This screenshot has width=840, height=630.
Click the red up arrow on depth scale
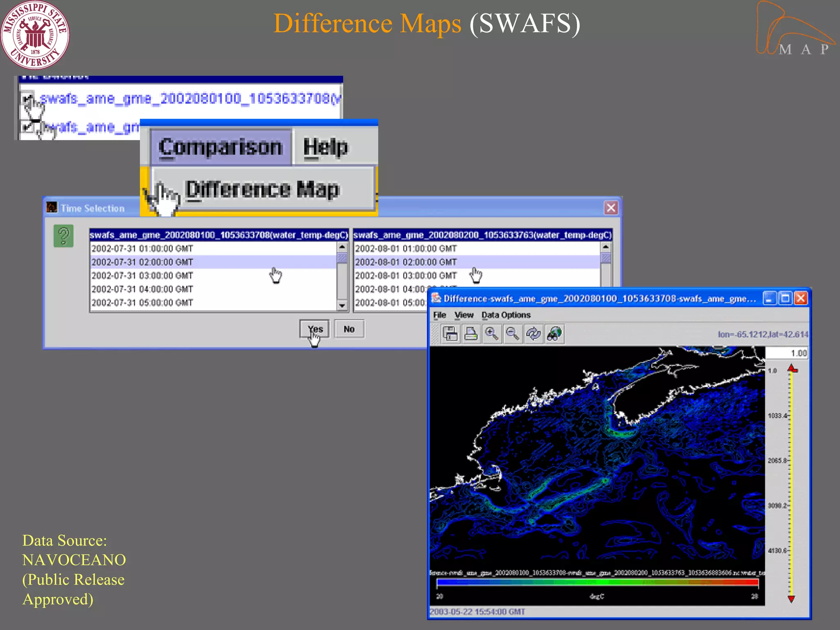(x=792, y=369)
